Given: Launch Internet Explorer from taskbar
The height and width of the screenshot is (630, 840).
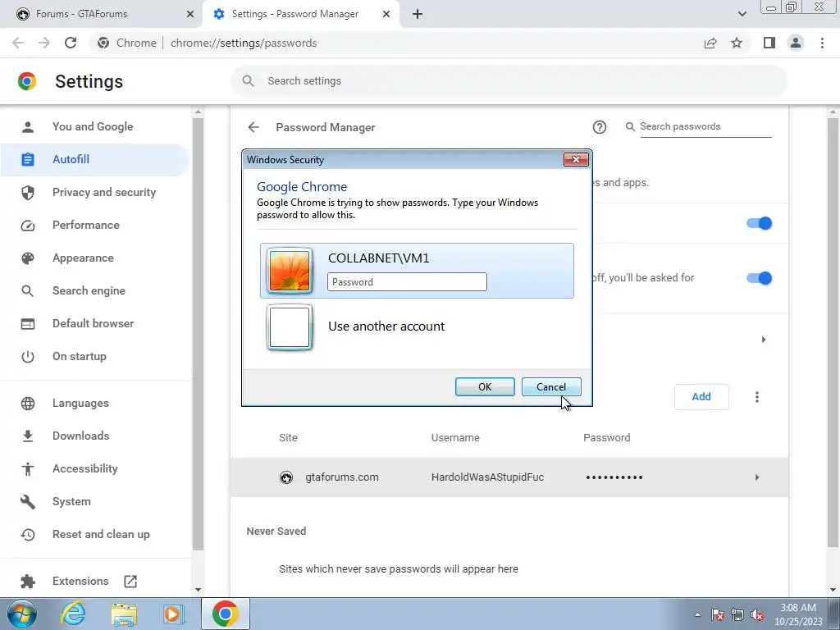Looking at the screenshot, I should pos(73,614).
